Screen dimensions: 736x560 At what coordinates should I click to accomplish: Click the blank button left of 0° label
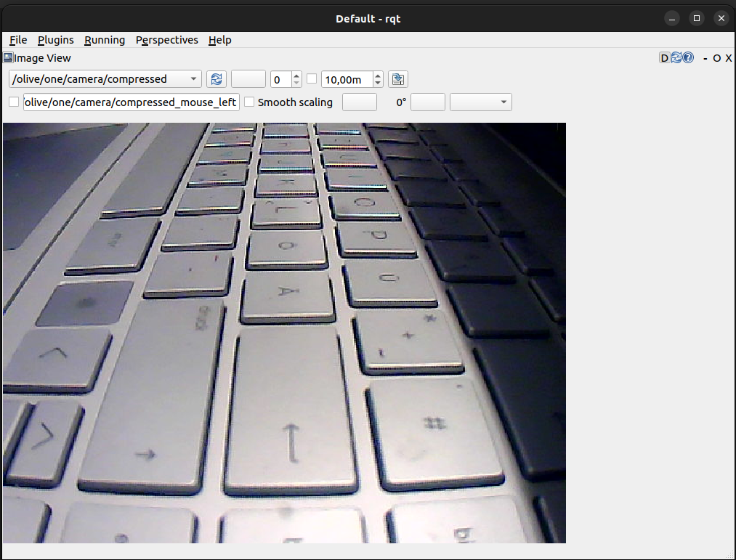pos(359,102)
